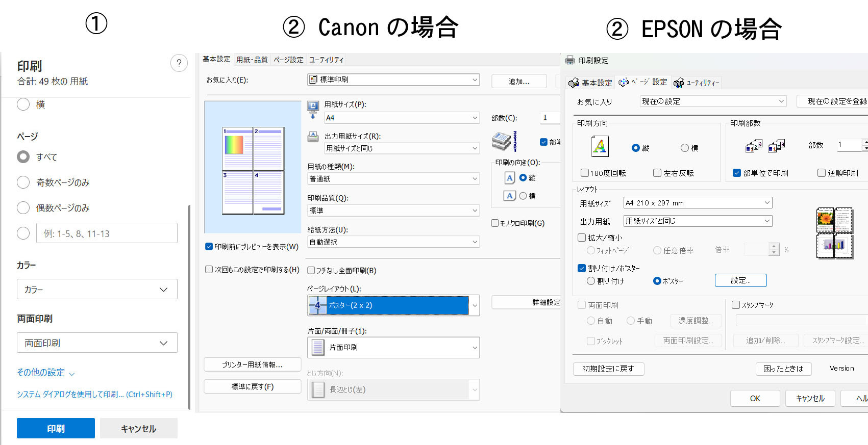868x445 pixels.
Task: Click the blue 印刷 button
Action: (56, 428)
